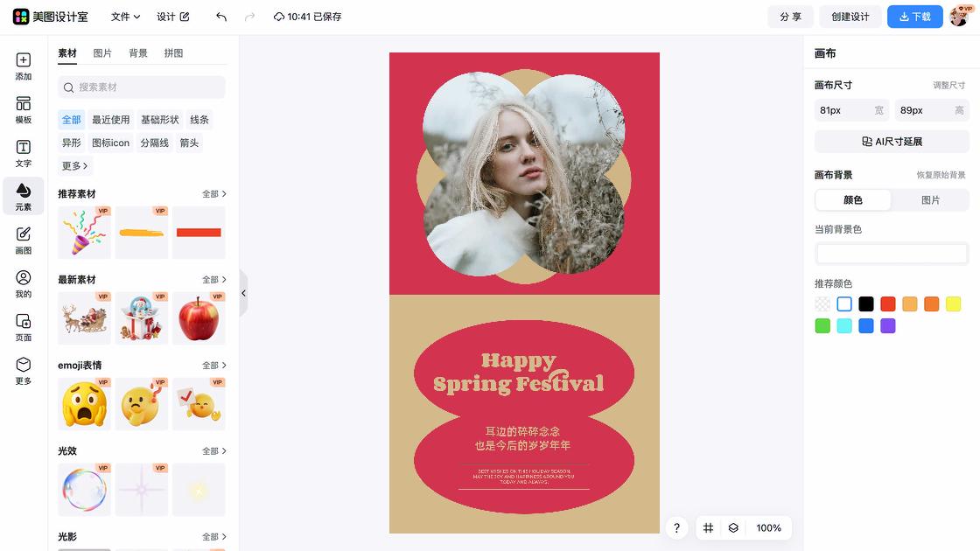Switch canvas background to 图片 mode
Screen dimensions: 980x551
930,200
